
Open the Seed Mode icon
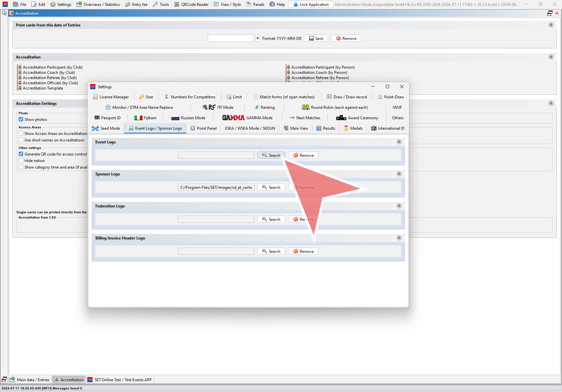(95, 128)
